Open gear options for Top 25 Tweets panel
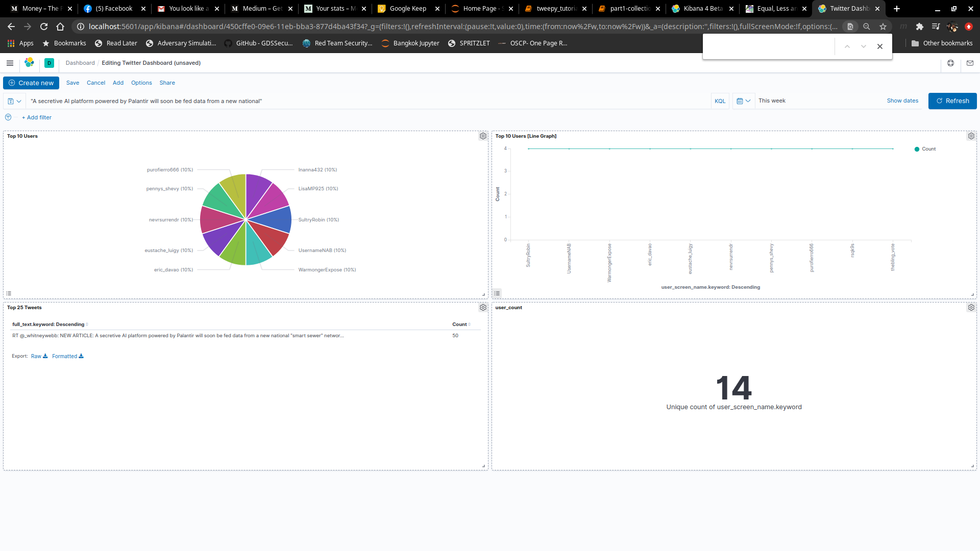This screenshot has width=980, height=551. [x=483, y=308]
